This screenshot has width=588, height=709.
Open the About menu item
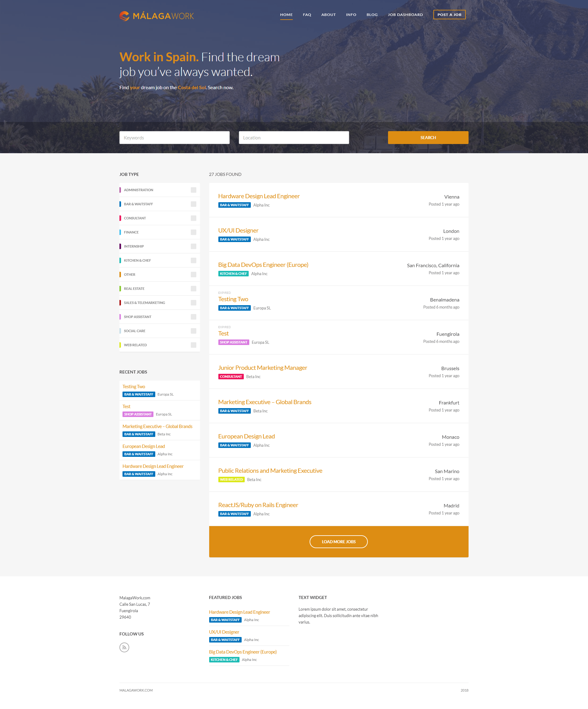[x=328, y=14]
